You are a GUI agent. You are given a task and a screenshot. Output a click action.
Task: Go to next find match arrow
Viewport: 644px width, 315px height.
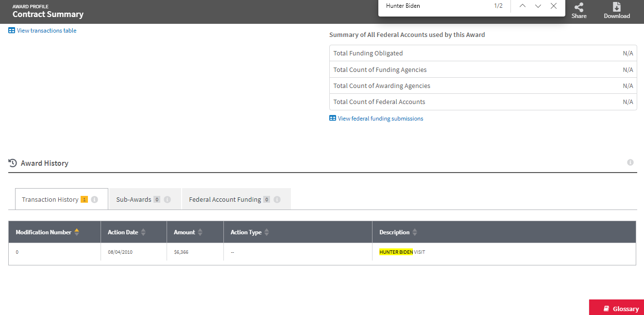tap(538, 6)
